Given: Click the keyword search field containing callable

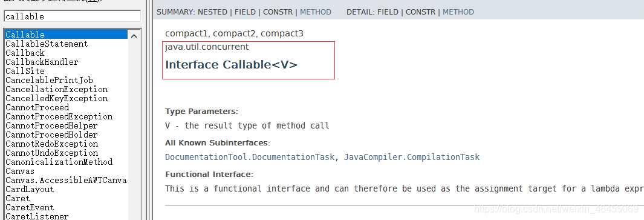Looking at the screenshot, I should point(73,16).
